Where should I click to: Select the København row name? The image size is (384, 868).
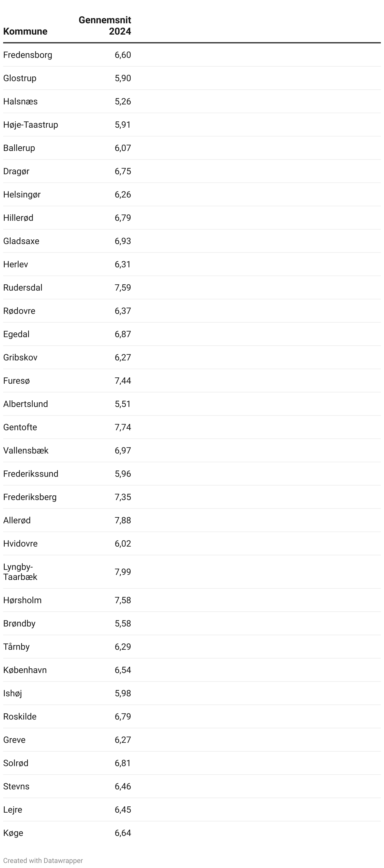[x=25, y=670]
